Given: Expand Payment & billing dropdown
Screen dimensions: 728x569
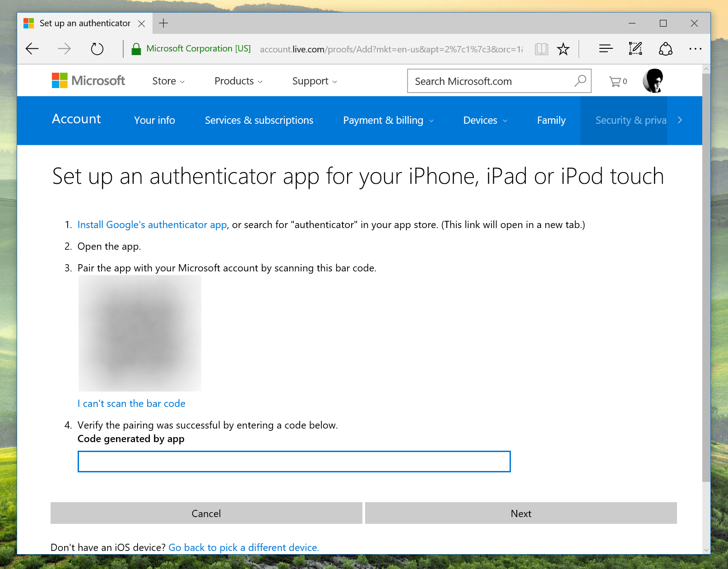Looking at the screenshot, I should click(x=388, y=120).
